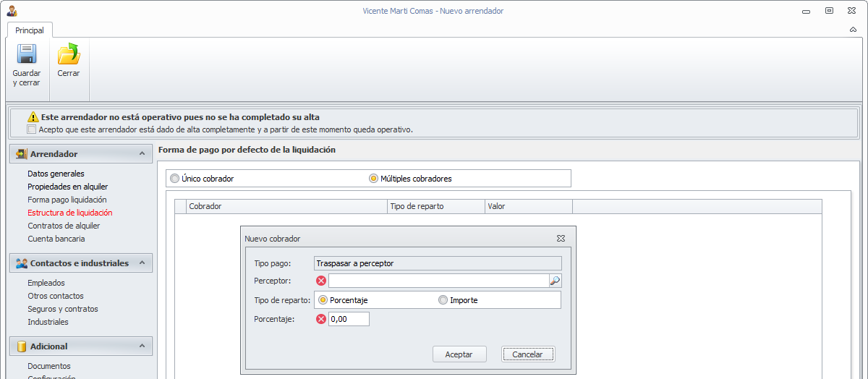The width and height of the screenshot is (868, 379).
Task: Collapse the ribbon with the chevron arrow
Action: [853, 30]
